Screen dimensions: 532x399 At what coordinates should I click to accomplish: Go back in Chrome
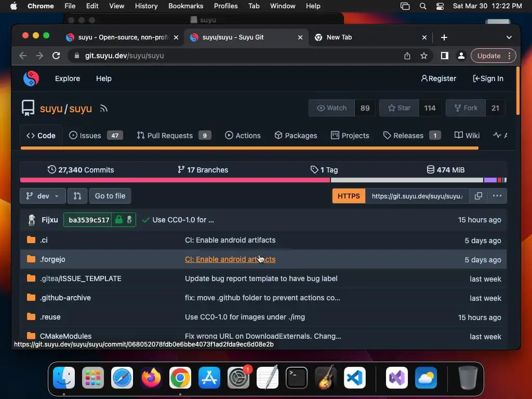pyautogui.click(x=23, y=56)
